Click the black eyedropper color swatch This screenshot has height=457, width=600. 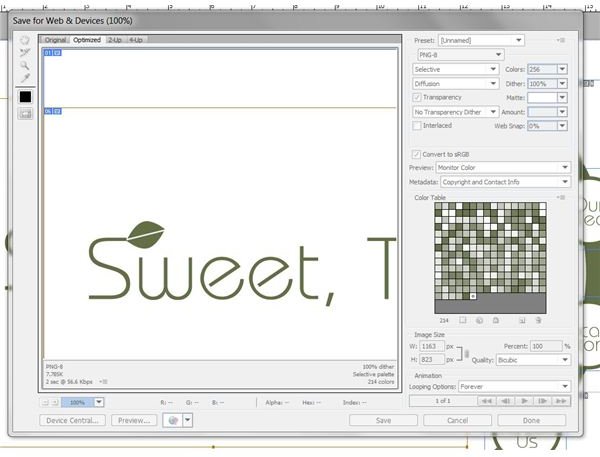tap(25, 97)
